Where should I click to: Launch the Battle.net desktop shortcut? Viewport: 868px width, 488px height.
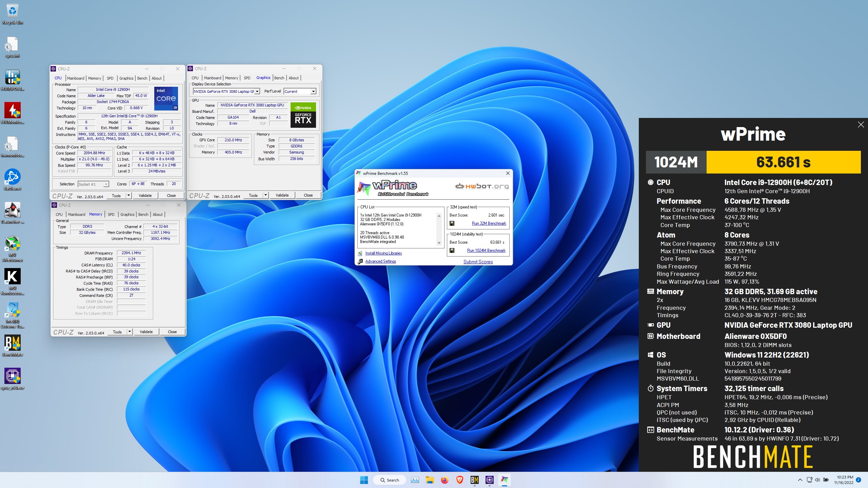click(13, 180)
